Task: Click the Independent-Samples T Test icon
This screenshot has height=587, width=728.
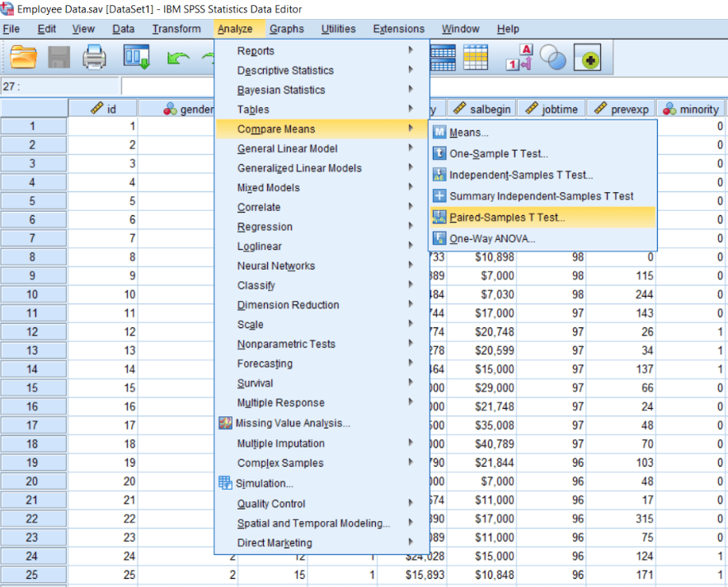Action: tap(439, 175)
